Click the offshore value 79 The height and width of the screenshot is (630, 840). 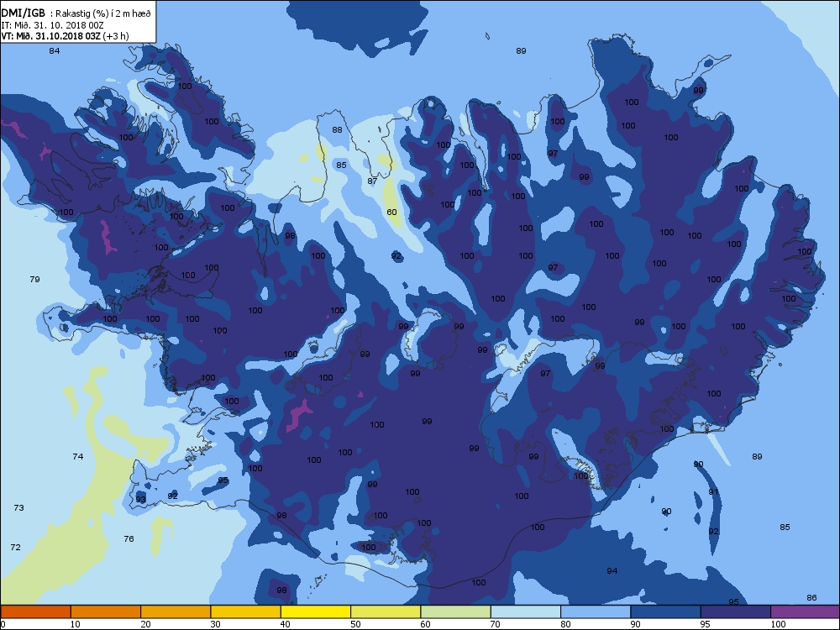[34, 279]
